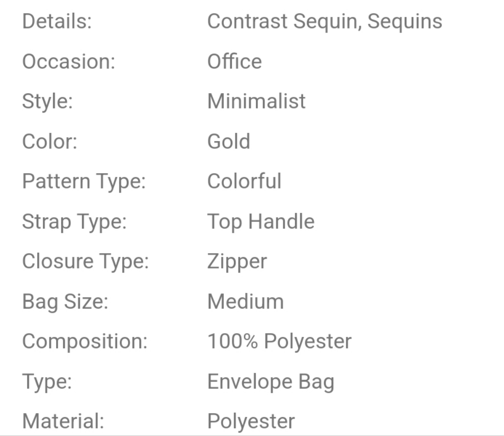Click the "Details:" label
Screen dimensions: 504x436
(x=57, y=22)
